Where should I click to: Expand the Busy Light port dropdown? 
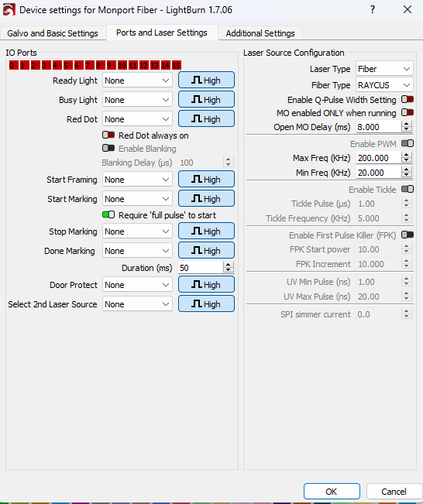137,100
